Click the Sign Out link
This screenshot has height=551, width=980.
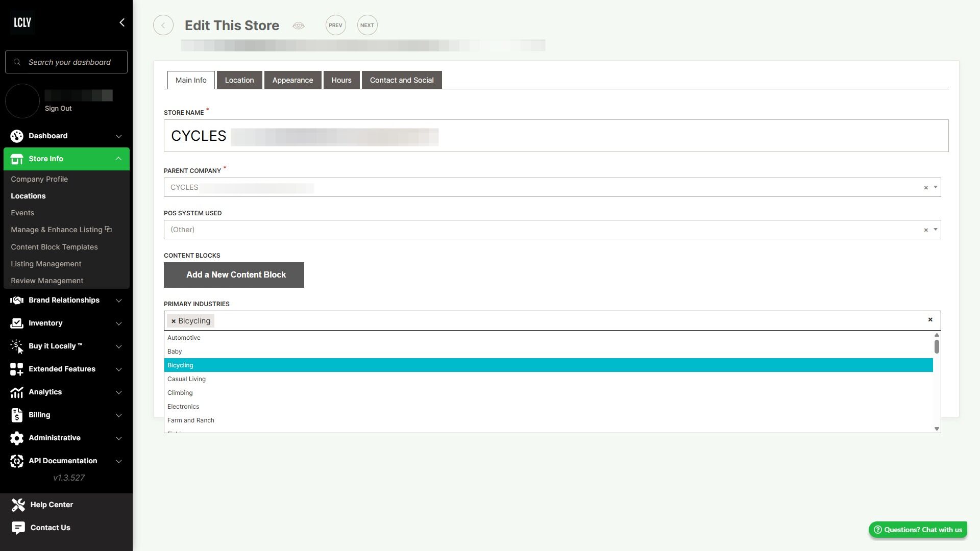pos(58,109)
